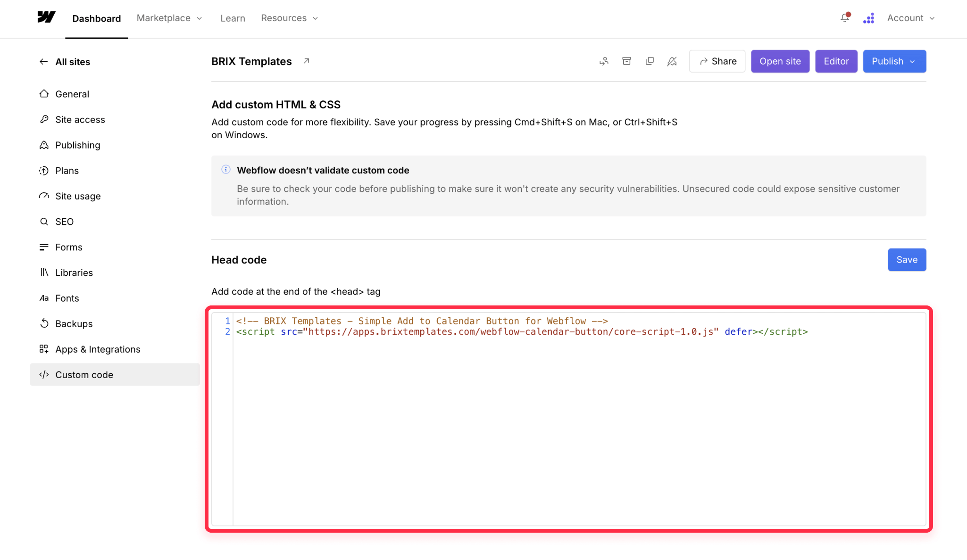
Task: Open General settings
Action: pyautogui.click(x=115, y=94)
